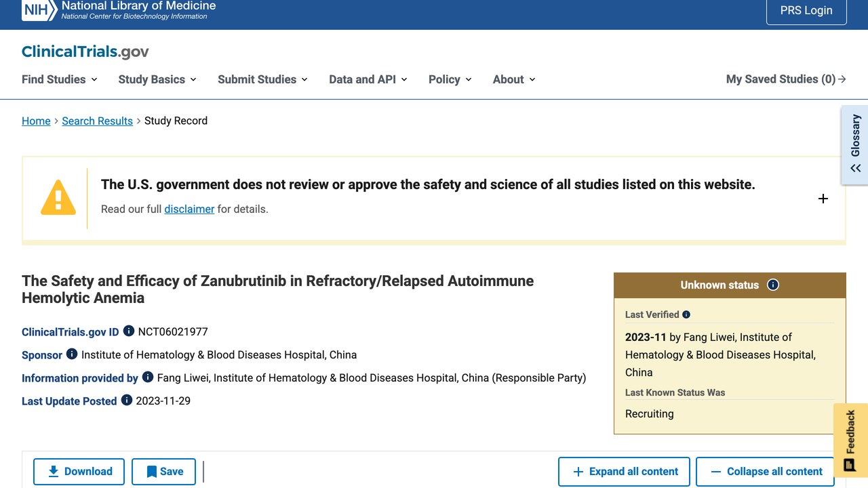Click the study title heading

[x=278, y=289]
